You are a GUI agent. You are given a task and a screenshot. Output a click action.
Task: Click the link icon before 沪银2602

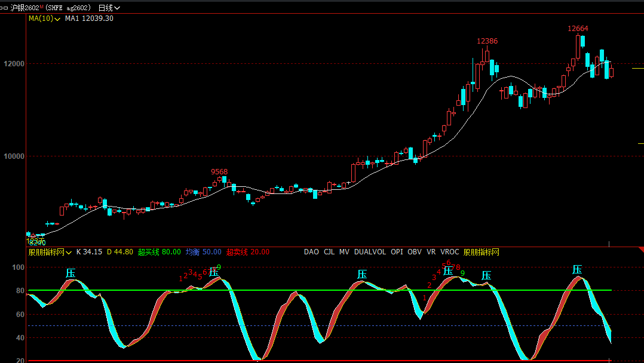(4, 8)
